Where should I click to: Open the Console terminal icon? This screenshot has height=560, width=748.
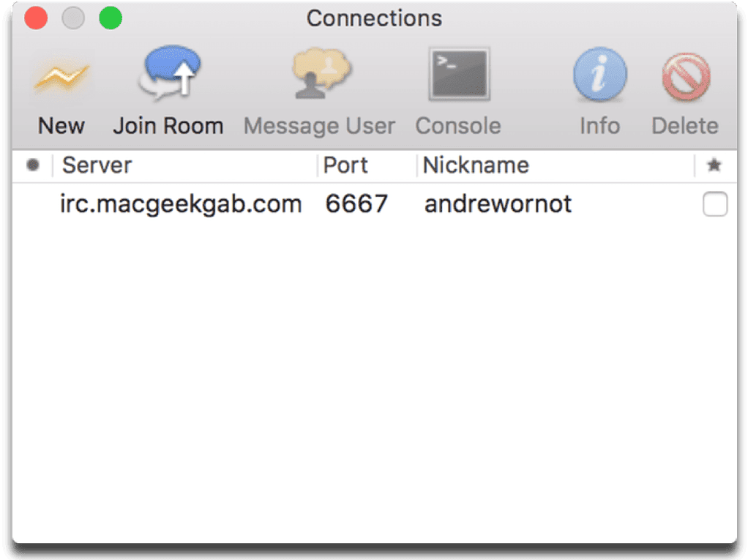pos(459,74)
